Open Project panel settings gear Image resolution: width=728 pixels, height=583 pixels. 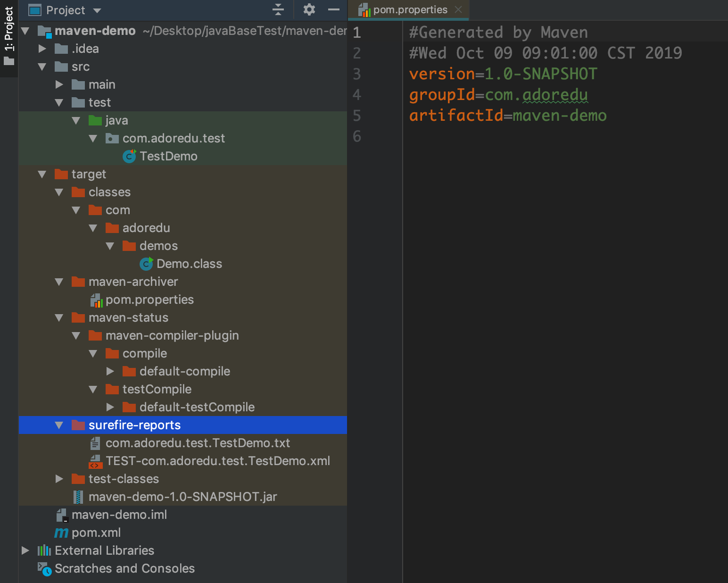pos(309,9)
